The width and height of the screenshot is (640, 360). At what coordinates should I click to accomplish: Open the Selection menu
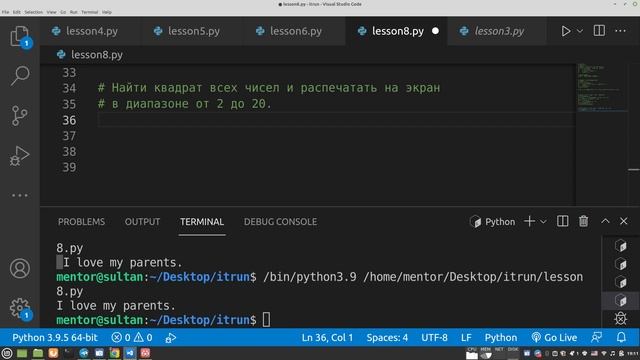pos(33,12)
